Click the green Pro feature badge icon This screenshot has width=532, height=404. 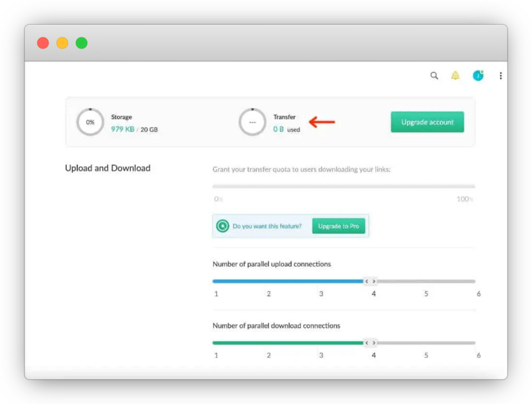coord(222,226)
